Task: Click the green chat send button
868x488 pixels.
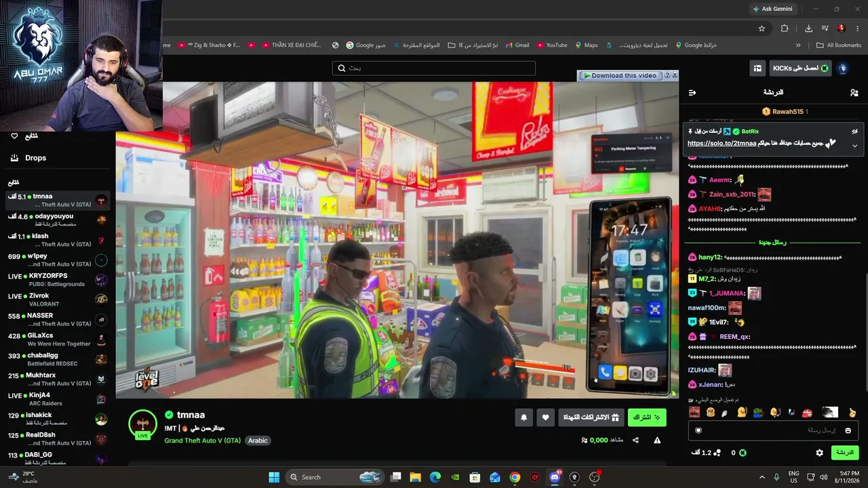Action: pos(845,453)
